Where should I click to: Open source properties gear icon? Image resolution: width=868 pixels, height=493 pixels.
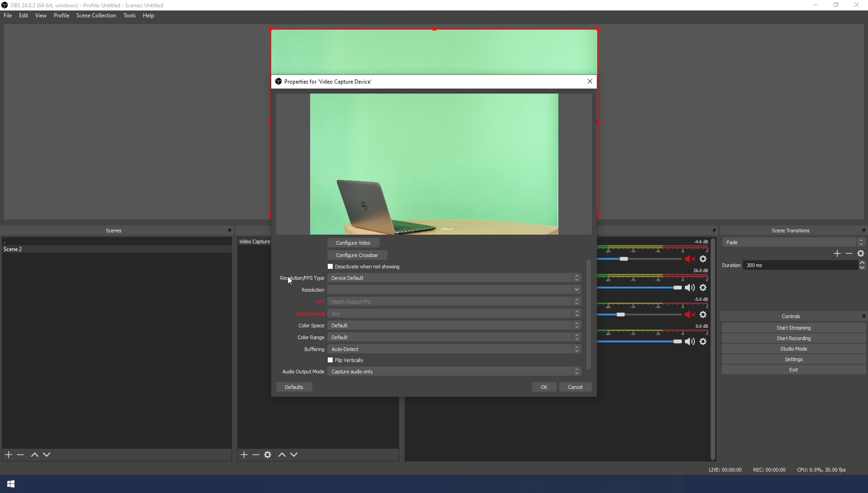click(x=268, y=455)
